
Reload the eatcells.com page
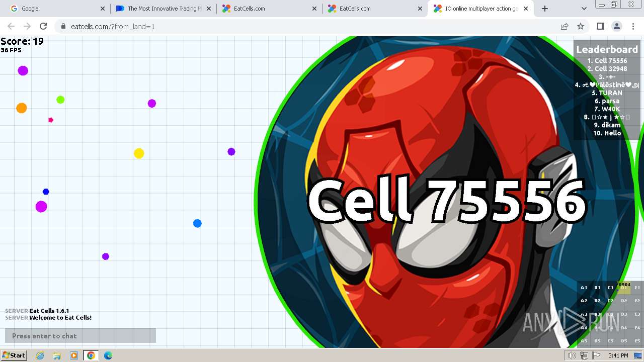point(43,26)
